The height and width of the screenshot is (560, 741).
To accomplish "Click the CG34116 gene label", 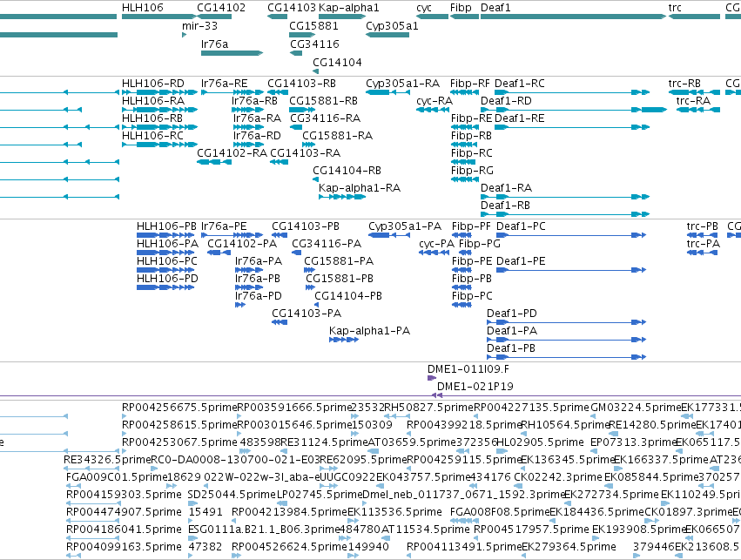I will pyautogui.click(x=314, y=44).
